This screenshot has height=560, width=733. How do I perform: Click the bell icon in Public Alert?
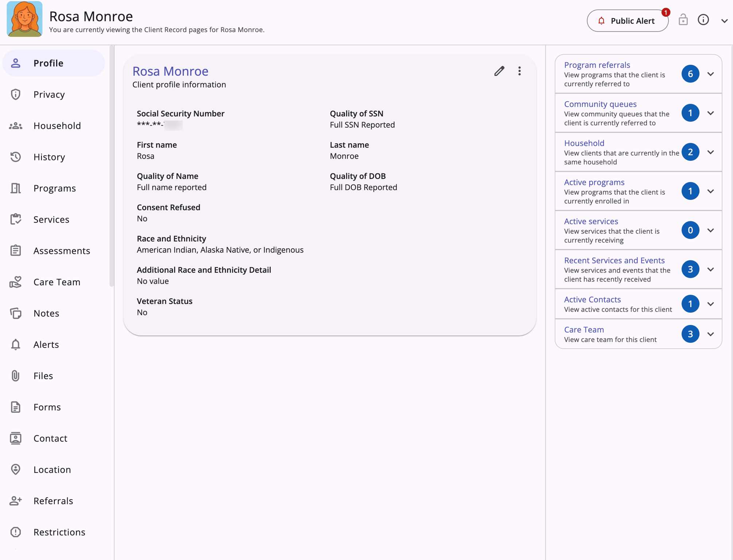[x=601, y=21]
